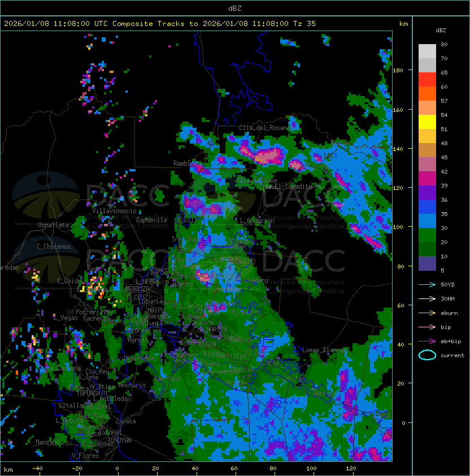Pick the light gray 70-80 dBZ swatch
The height and width of the screenshot is (476, 470).
[x=427, y=51]
